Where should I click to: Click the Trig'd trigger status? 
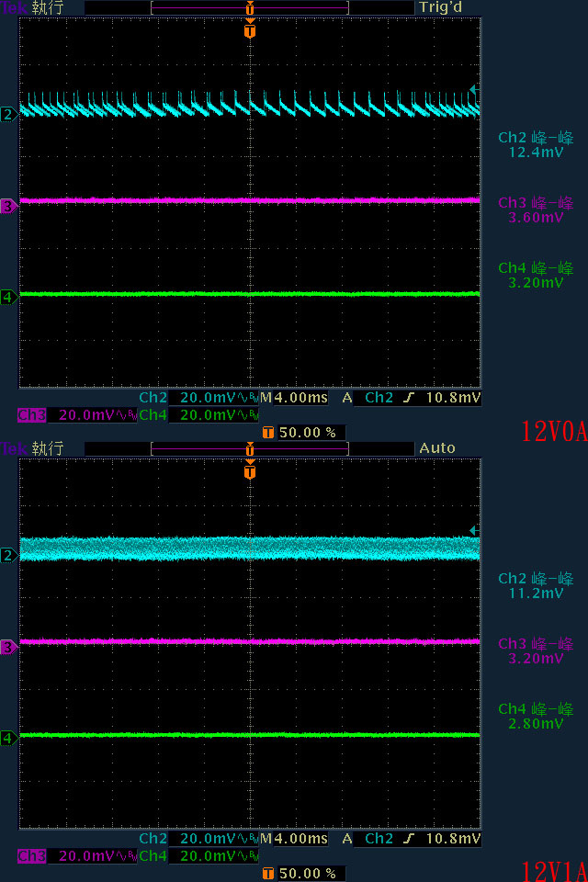pos(441,7)
